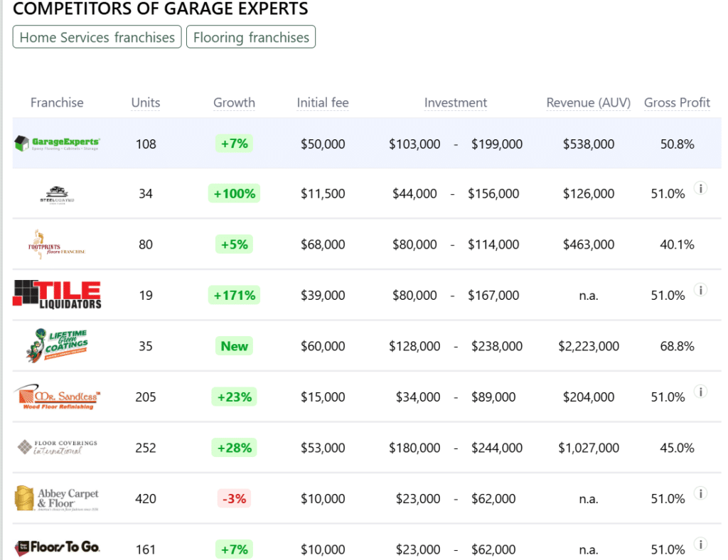728x560 pixels.
Task: Open the Abbey Carpet & Floor logo
Action: 57,499
